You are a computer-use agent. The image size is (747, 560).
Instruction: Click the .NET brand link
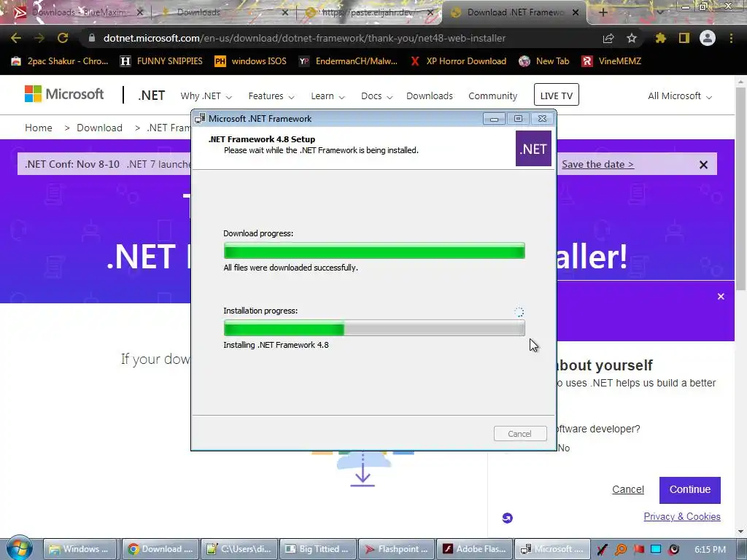pyautogui.click(x=152, y=96)
